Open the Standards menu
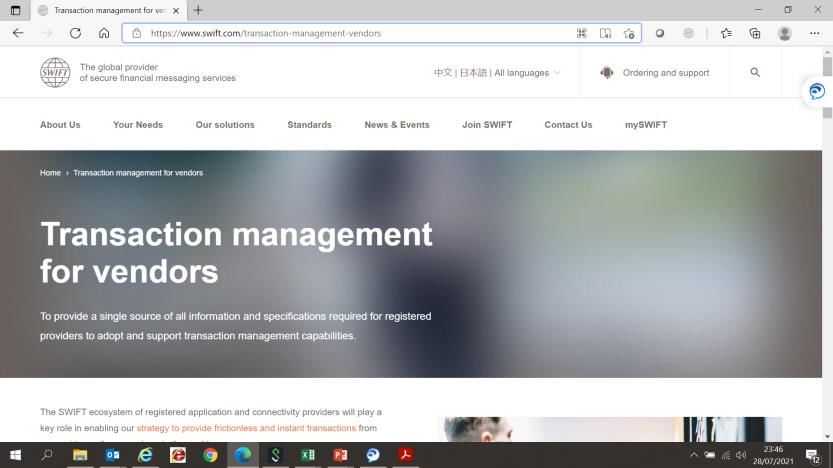 coord(309,125)
